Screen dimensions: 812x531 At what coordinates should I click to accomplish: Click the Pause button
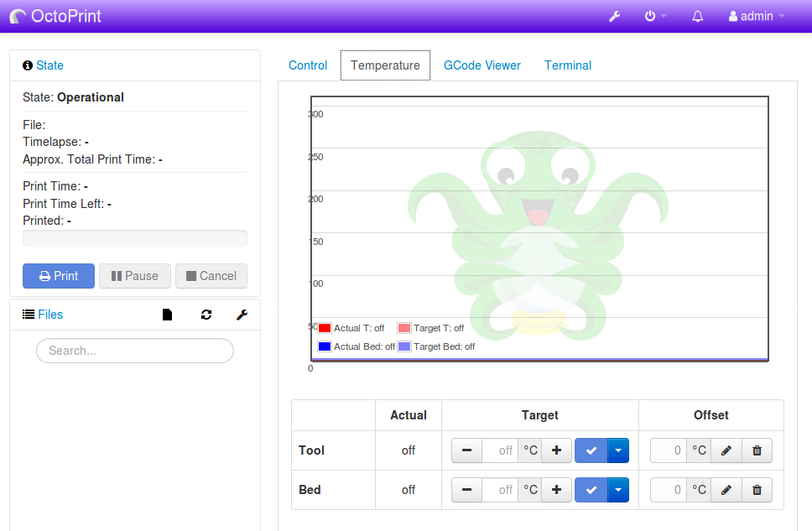135,276
